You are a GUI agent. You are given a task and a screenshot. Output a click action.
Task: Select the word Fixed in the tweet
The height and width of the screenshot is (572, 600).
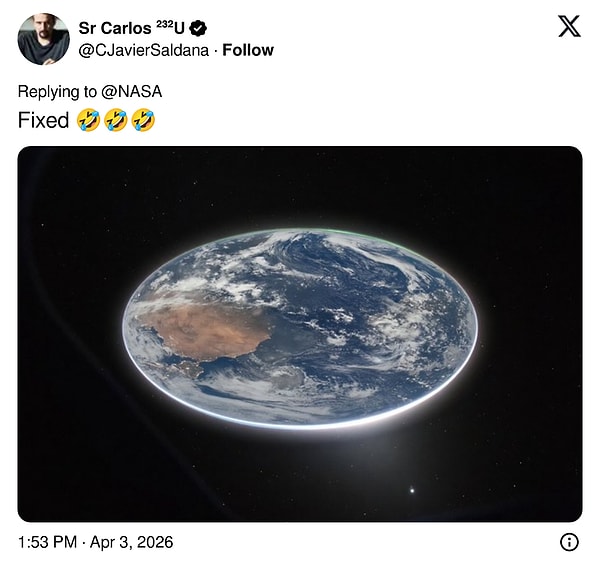coord(43,120)
